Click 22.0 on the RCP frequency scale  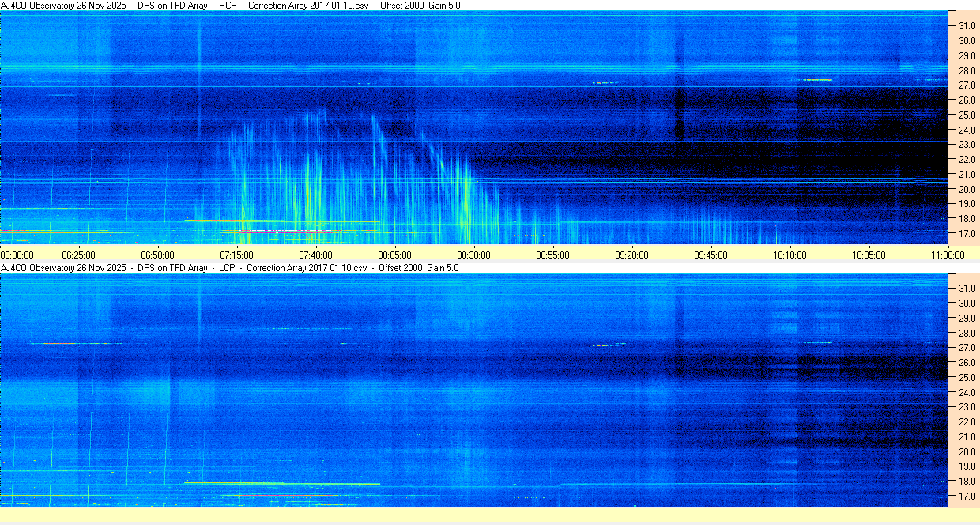(x=967, y=160)
